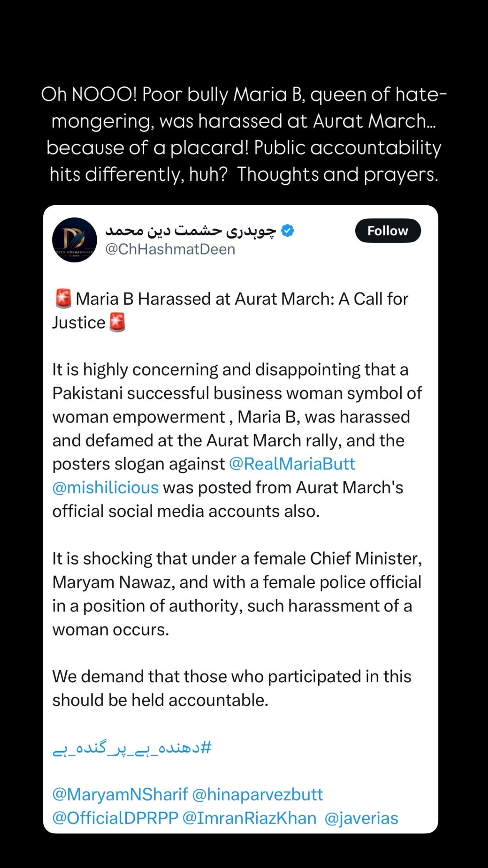Image resolution: width=488 pixels, height=868 pixels.
Task: Visit the @mishilicious mention
Action: tap(106, 487)
